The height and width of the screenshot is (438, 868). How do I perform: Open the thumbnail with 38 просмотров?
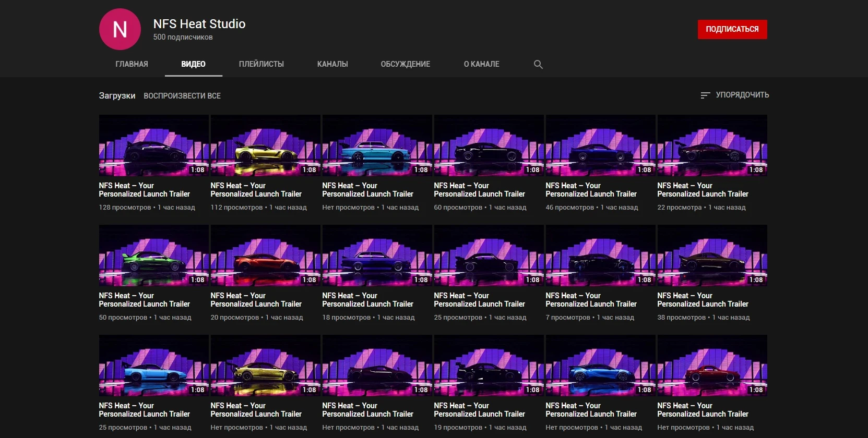pyautogui.click(x=712, y=256)
